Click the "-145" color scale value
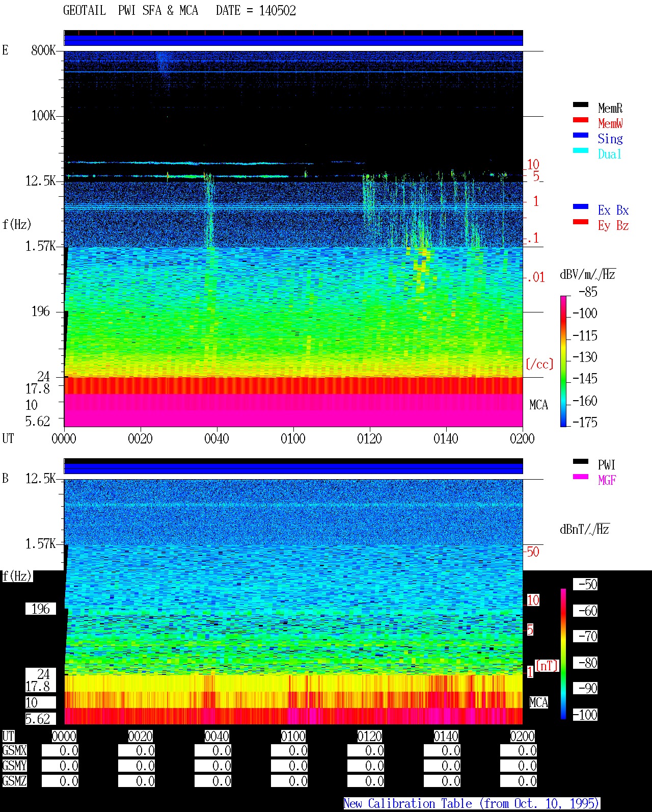Image resolution: width=652 pixels, height=812 pixels. (x=585, y=379)
